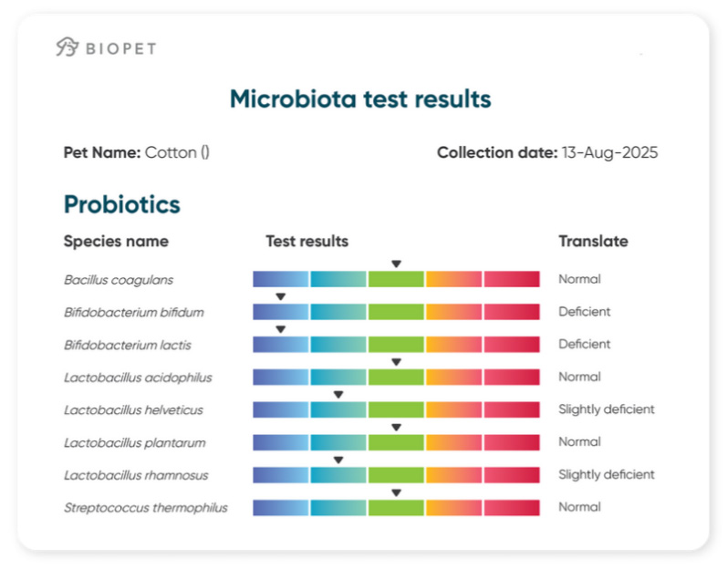The height and width of the screenshot is (569, 728).
Task: Click the dark blue segment of Streptococcus thermophilus bar
Action: (x=281, y=508)
